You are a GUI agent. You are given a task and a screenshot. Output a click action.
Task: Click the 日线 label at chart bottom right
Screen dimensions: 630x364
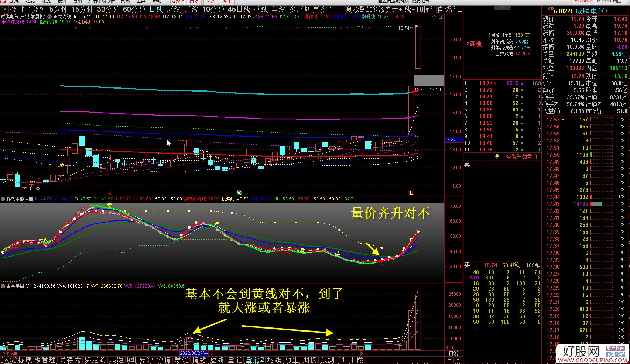pos(453,353)
